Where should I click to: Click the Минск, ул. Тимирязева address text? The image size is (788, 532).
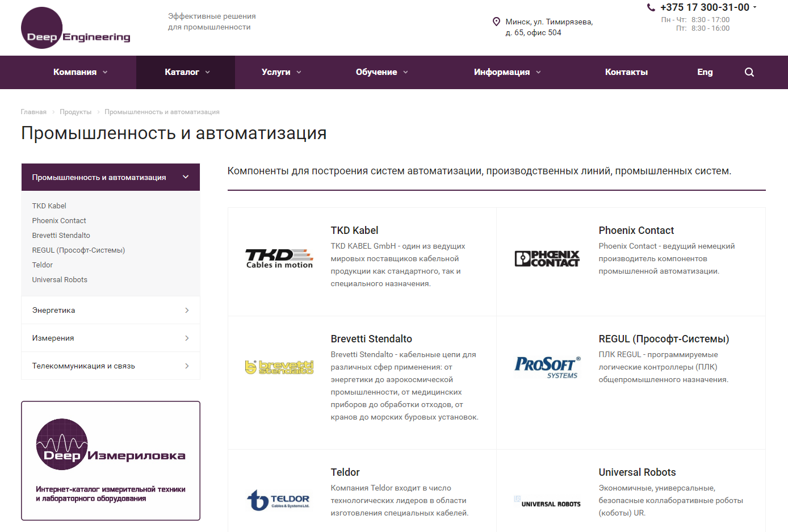point(549,27)
